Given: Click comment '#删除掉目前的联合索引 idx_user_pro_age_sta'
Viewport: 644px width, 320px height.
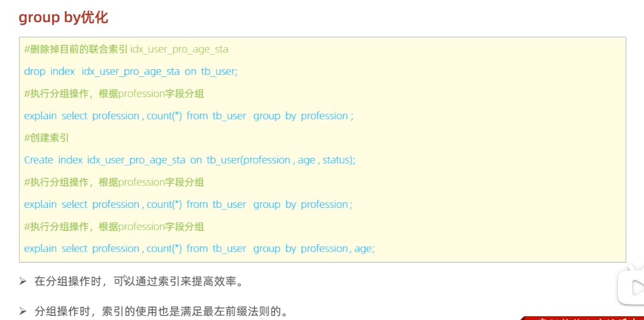Looking at the screenshot, I should 126,49.
